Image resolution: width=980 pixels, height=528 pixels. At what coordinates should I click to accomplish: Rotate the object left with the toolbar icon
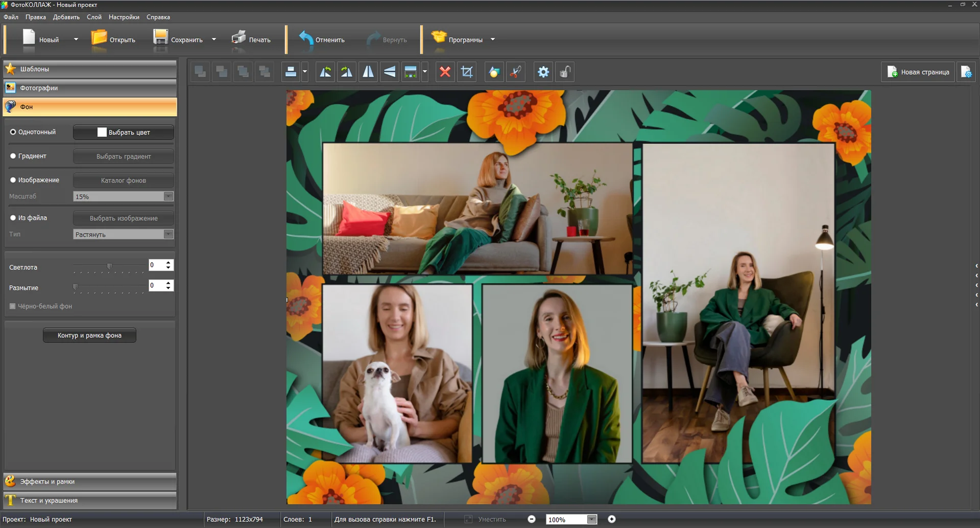point(325,72)
